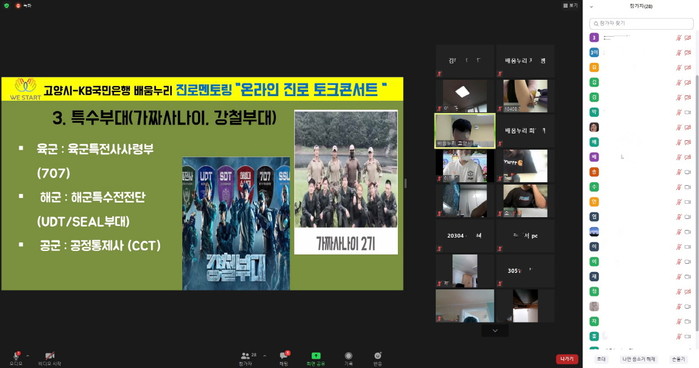Open the participants icon in toolbar
Viewport: 699px width, 368px height.
pos(245,356)
